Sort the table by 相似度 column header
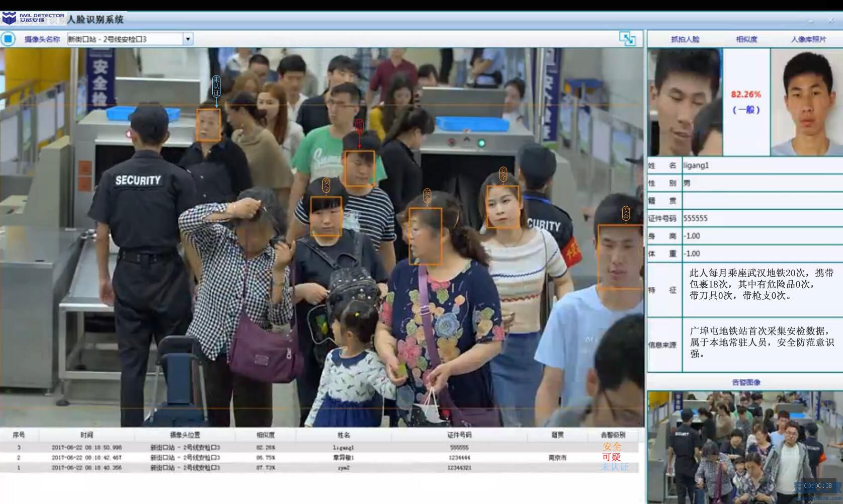843x504 pixels. click(x=266, y=435)
